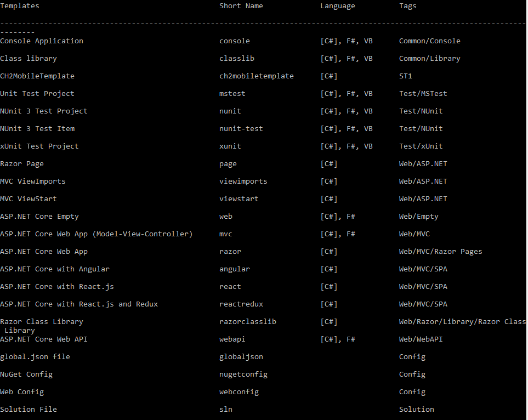The image size is (528, 420).
Task: Click the ch2mobiletemplate short name
Action: [256, 76]
